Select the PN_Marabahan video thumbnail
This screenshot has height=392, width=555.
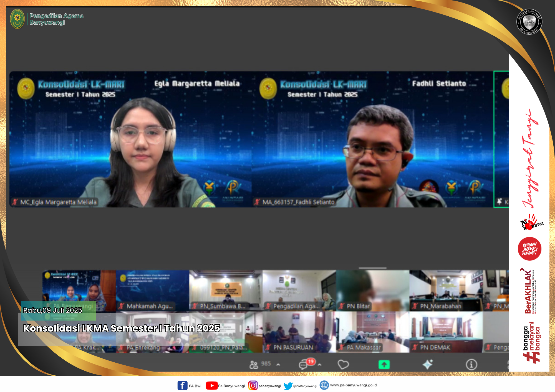click(446, 290)
